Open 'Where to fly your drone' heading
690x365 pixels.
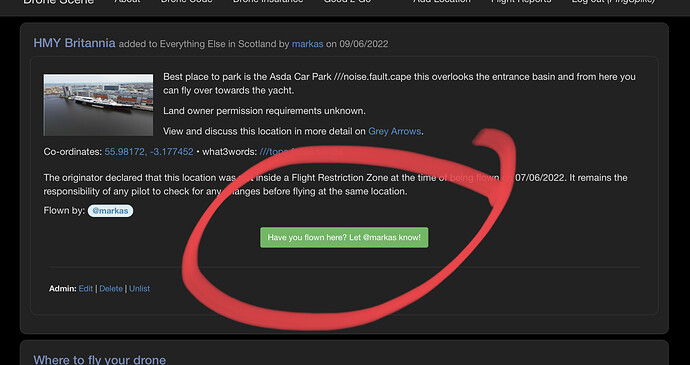tap(100, 359)
